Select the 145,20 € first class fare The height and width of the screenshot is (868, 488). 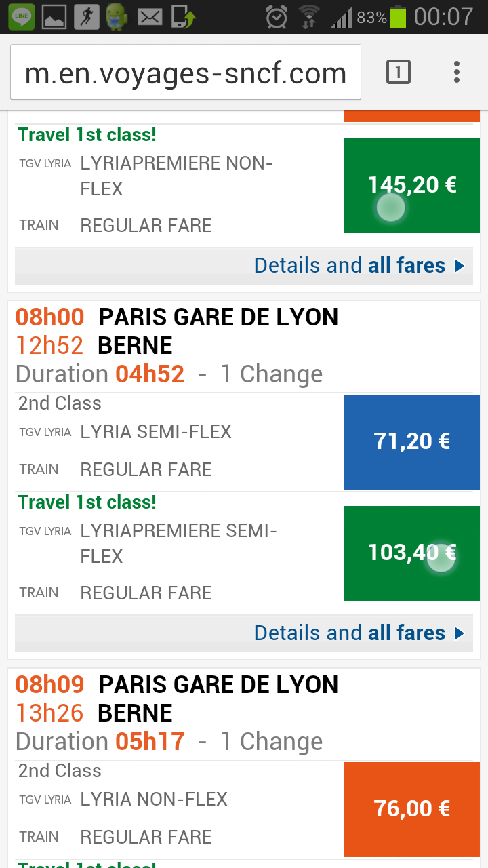click(412, 186)
